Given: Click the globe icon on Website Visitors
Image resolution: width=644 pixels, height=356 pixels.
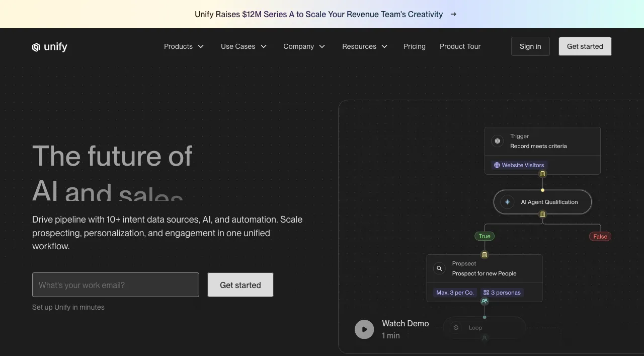Looking at the screenshot, I should [x=497, y=165].
